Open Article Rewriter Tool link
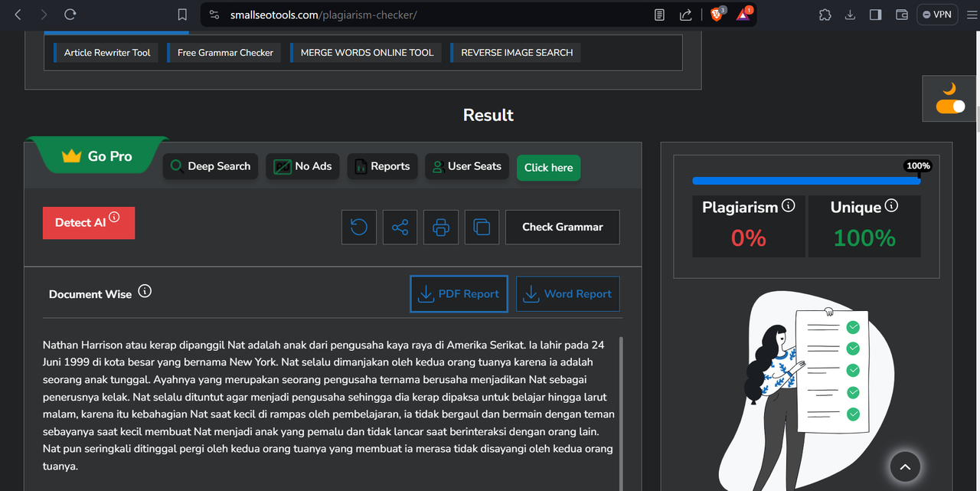Image resolution: width=980 pixels, height=491 pixels. 106,53
